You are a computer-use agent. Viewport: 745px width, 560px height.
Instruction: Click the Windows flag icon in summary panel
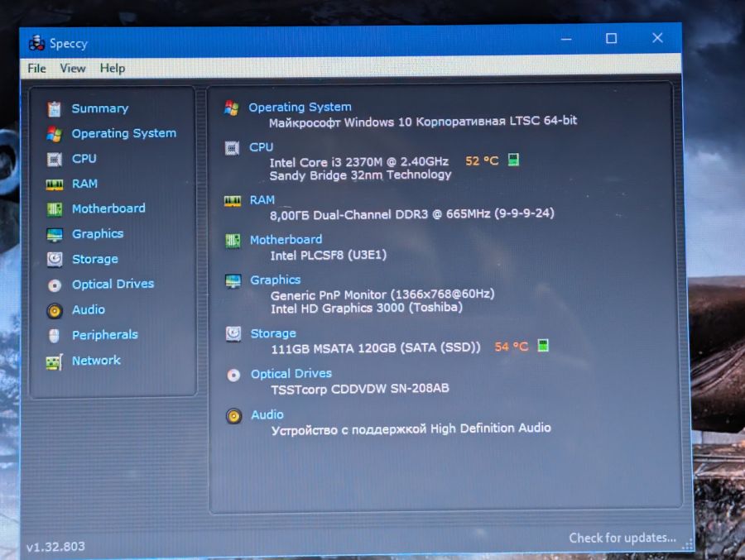(x=232, y=108)
